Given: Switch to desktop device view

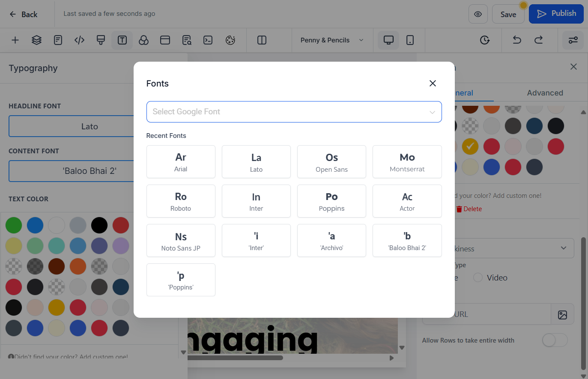Looking at the screenshot, I should pos(388,40).
